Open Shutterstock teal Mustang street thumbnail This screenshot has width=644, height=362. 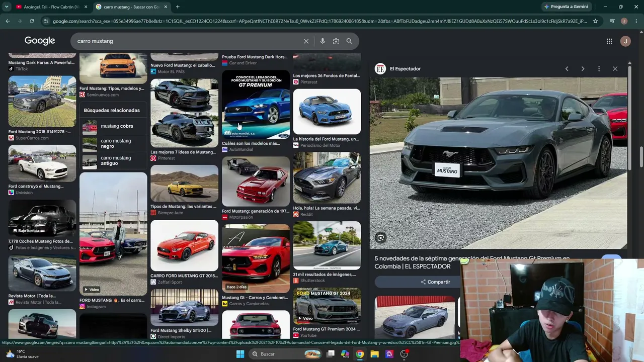click(327, 245)
